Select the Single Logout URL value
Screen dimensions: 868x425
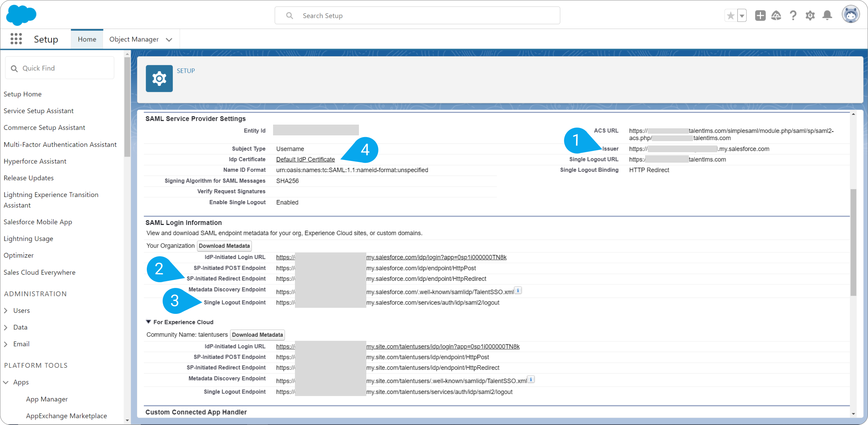[677, 159]
